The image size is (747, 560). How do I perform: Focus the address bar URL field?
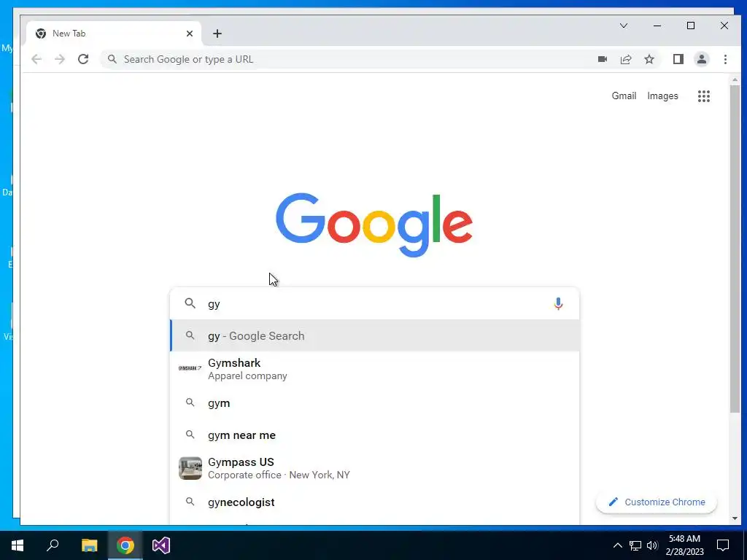tap(352, 59)
